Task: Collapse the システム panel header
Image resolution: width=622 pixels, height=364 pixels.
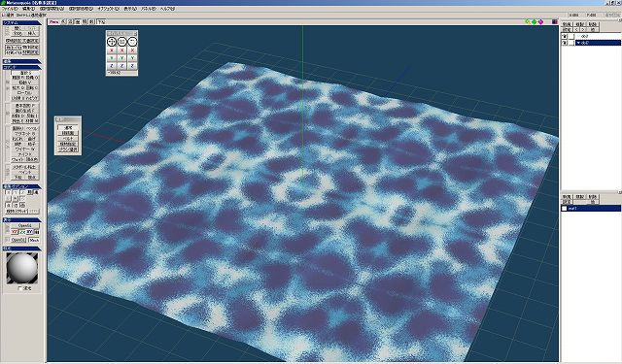Action: pos(21,23)
